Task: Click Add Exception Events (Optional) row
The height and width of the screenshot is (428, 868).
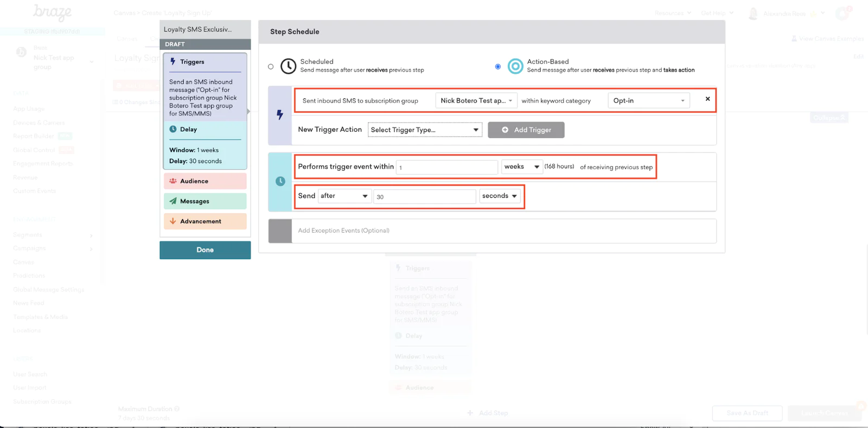Action: pos(504,231)
